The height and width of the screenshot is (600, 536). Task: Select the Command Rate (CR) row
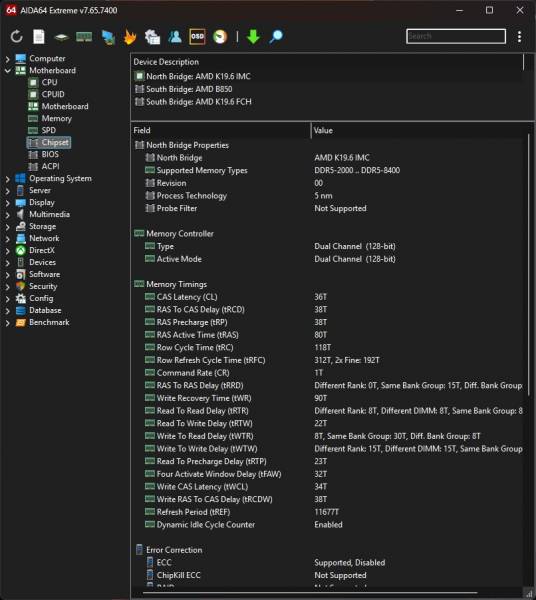(x=329, y=373)
